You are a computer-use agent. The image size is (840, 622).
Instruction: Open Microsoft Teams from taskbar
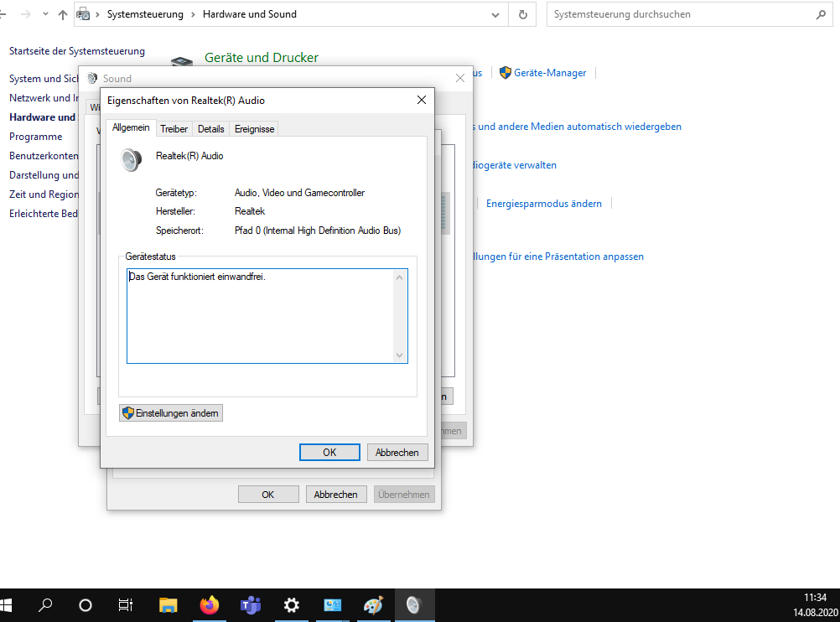250,605
